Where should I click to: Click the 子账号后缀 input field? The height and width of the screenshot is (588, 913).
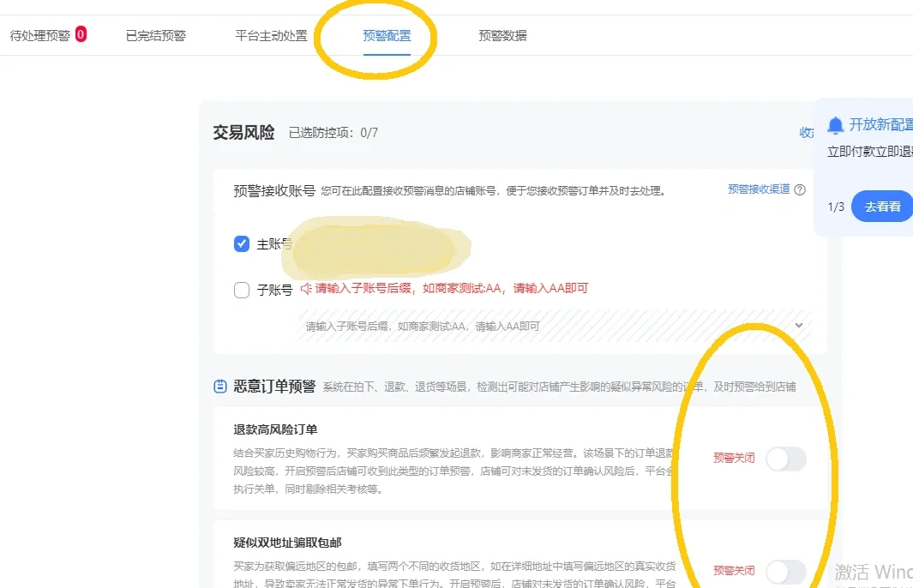[x=555, y=326]
